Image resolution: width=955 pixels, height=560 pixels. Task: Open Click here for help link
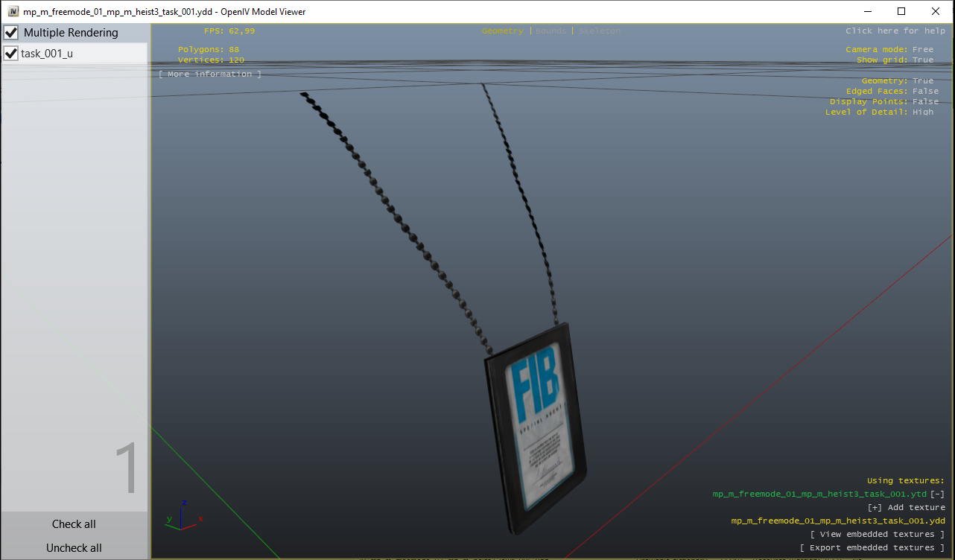[897, 31]
